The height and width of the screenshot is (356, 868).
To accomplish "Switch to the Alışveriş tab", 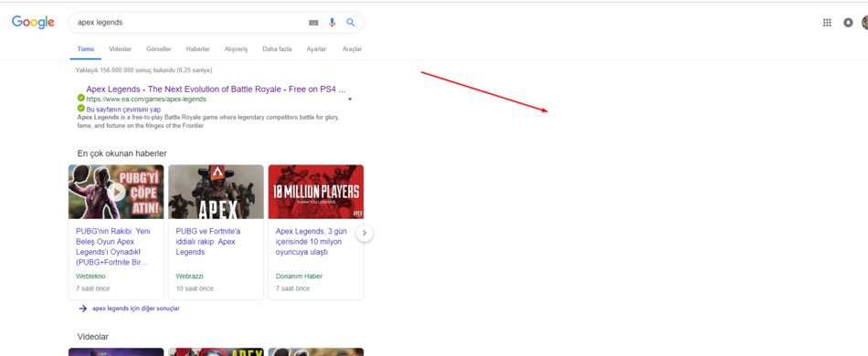I will click(x=236, y=49).
